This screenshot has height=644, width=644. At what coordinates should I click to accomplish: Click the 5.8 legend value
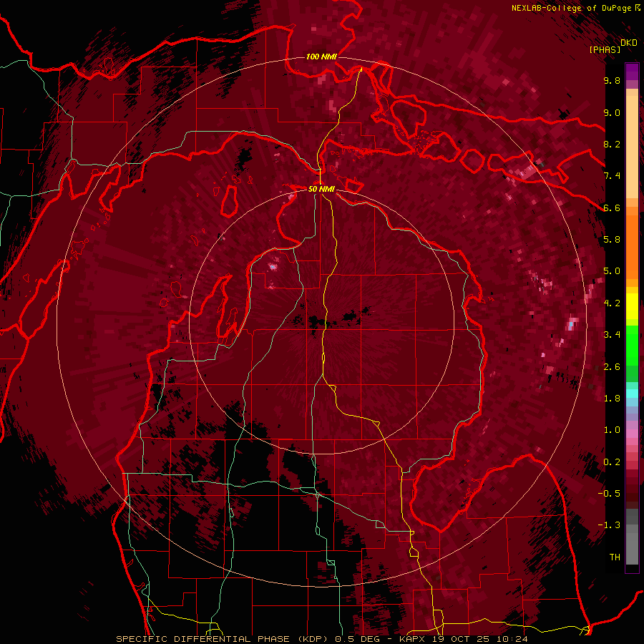click(612, 240)
